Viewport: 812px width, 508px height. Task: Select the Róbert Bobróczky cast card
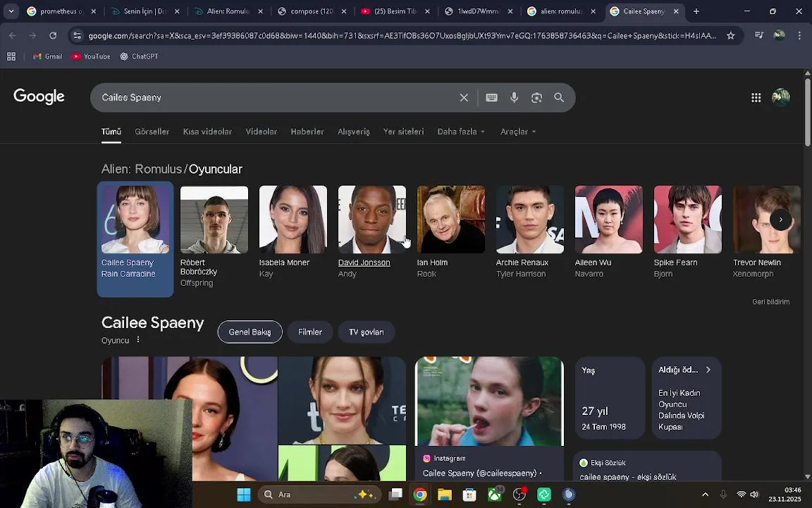point(214,236)
